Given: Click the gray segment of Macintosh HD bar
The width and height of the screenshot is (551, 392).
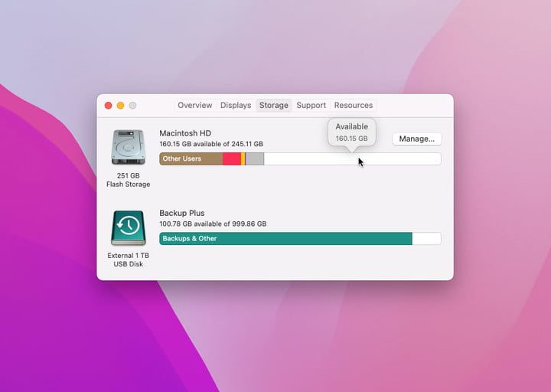Looking at the screenshot, I should pos(255,159).
